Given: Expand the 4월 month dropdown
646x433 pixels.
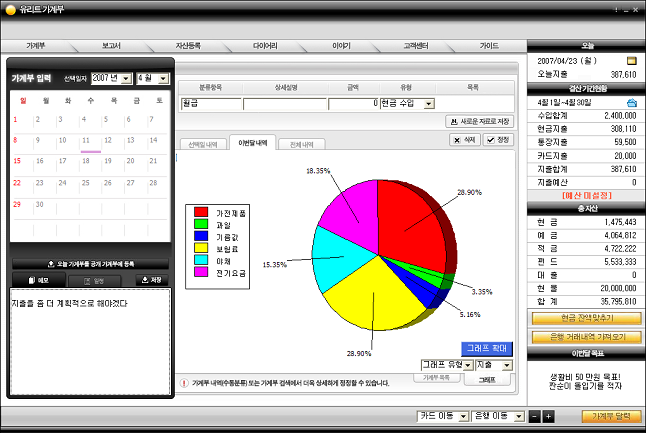Looking at the screenshot, I should click(164, 78).
